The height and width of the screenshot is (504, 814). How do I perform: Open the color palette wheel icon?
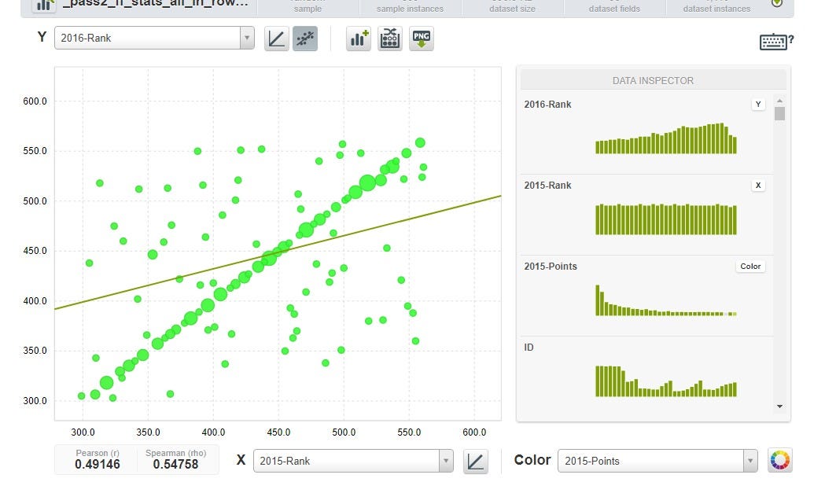pos(779,461)
